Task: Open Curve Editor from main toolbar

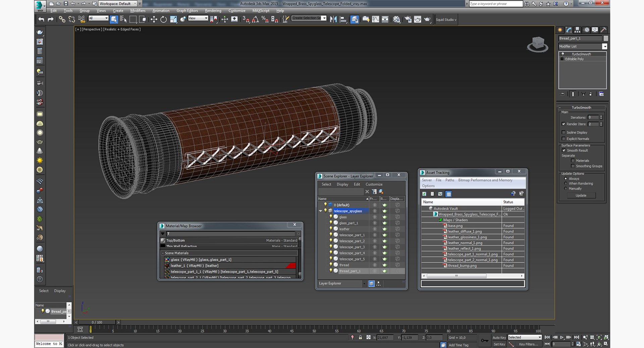Action: click(375, 19)
